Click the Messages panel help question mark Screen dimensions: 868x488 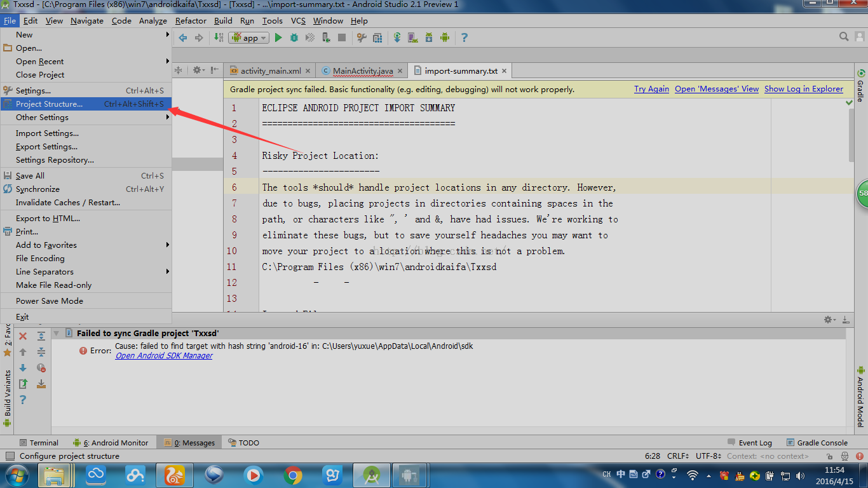[23, 400]
